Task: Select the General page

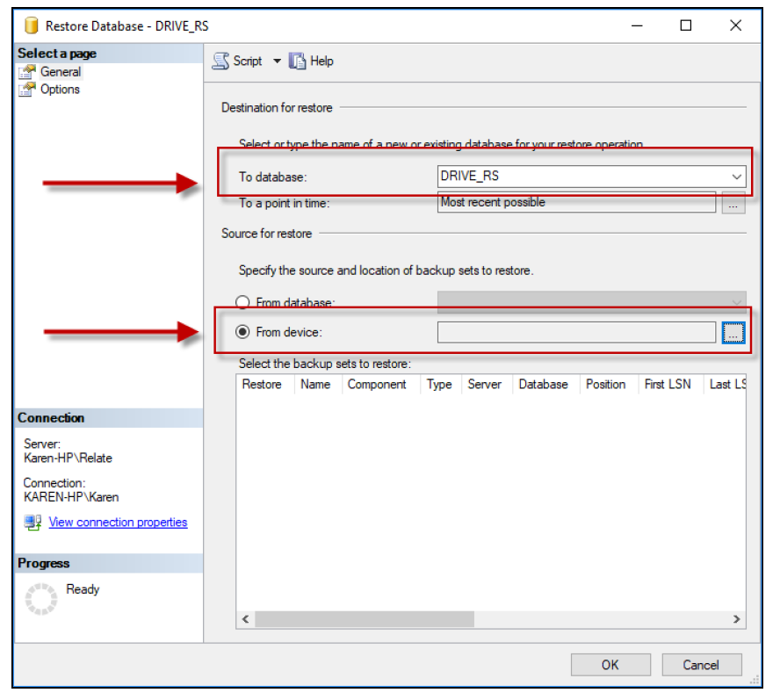Action: coord(61,72)
